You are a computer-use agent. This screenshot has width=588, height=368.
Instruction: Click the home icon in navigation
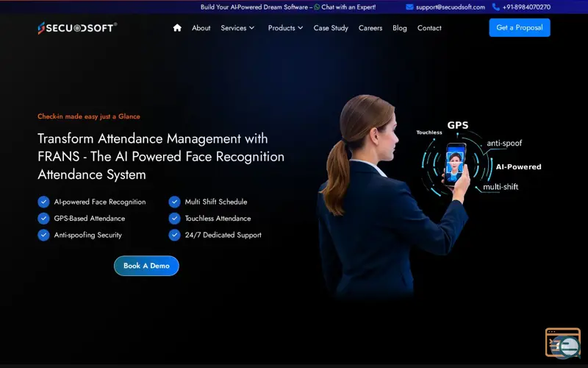[x=177, y=28]
